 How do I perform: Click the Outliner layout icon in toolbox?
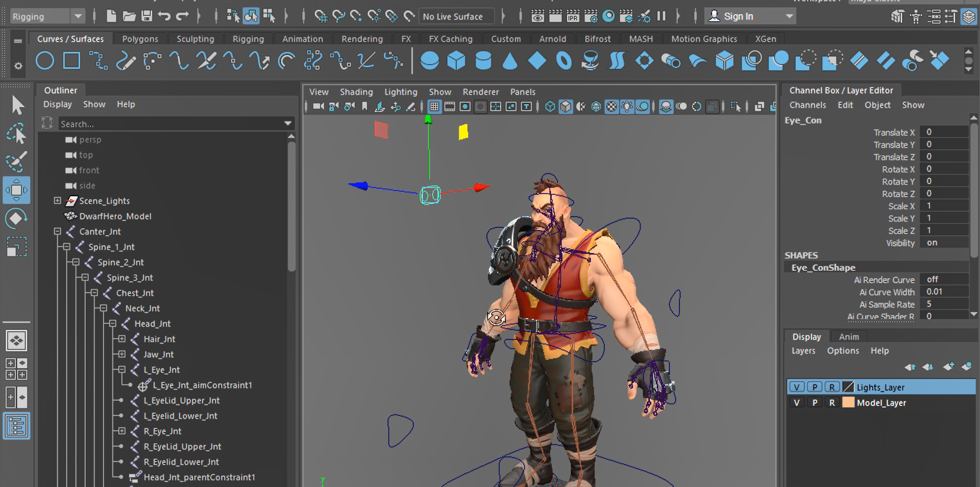pos(17,426)
